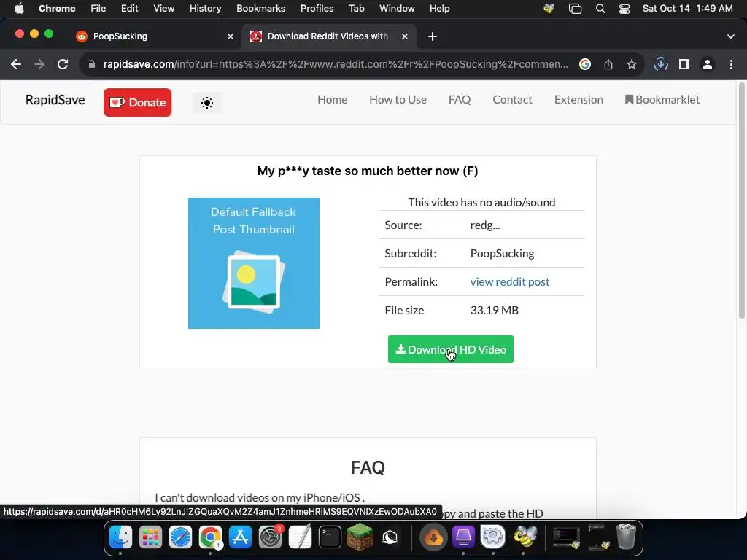Image resolution: width=747 pixels, height=560 pixels.
Task: Close the Download Reddit Videos tab
Action: 404,36
